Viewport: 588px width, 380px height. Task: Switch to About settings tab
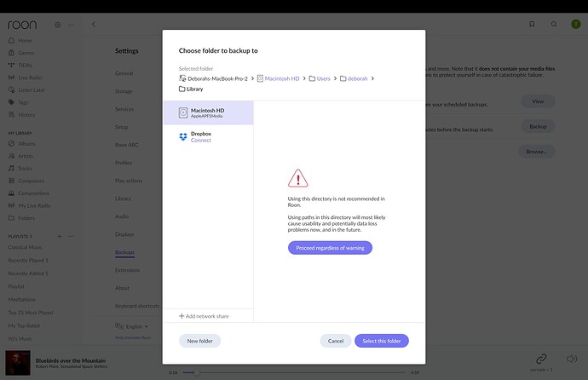tap(122, 288)
